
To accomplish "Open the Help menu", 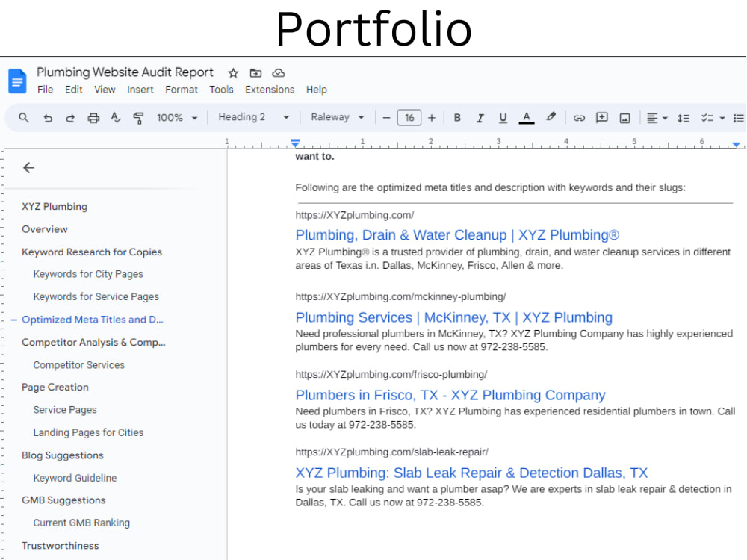I will [316, 90].
